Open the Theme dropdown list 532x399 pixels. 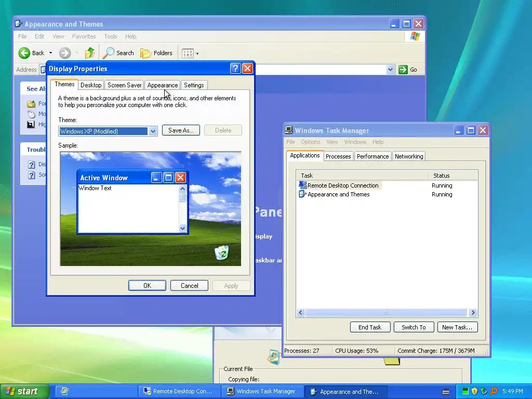(x=153, y=131)
